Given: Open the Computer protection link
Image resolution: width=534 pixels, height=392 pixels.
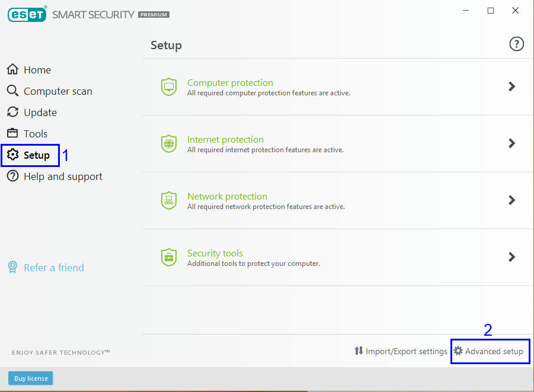Looking at the screenshot, I should (x=230, y=83).
